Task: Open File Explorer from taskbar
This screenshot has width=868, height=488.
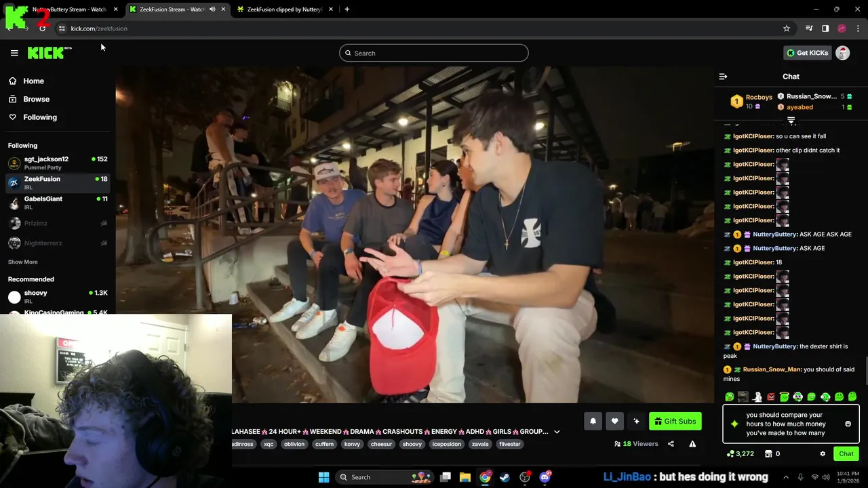Action: [x=465, y=477]
